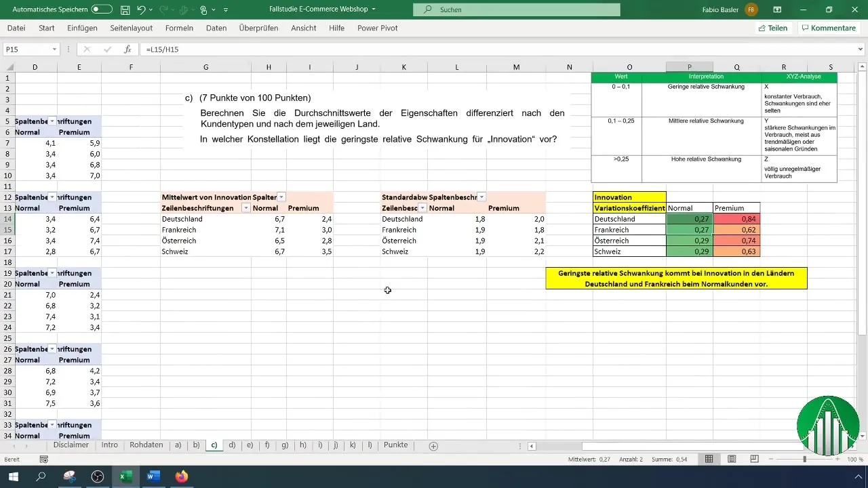Open the Einfügen ribbon tab
Image resolution: width=868 pixels, height=488 pixels.
pos(83,28)
